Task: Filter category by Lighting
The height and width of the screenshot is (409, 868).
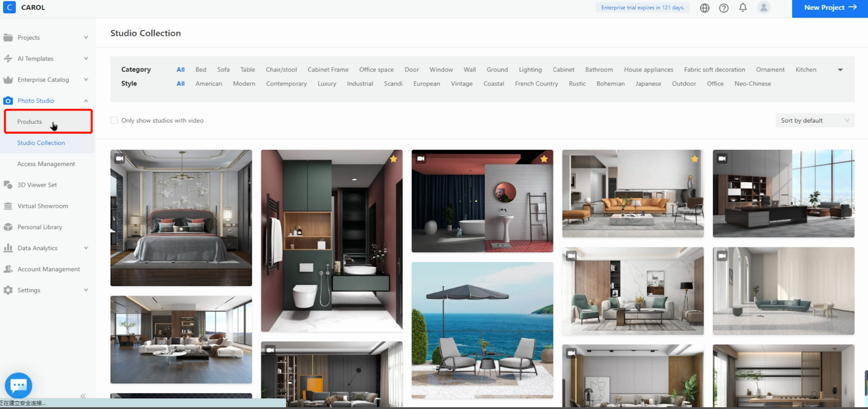Action: (x=530, y=70)
